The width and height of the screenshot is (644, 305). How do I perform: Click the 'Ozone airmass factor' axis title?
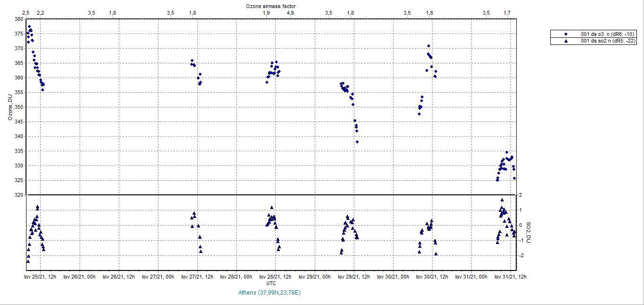[x=271, y=6]
